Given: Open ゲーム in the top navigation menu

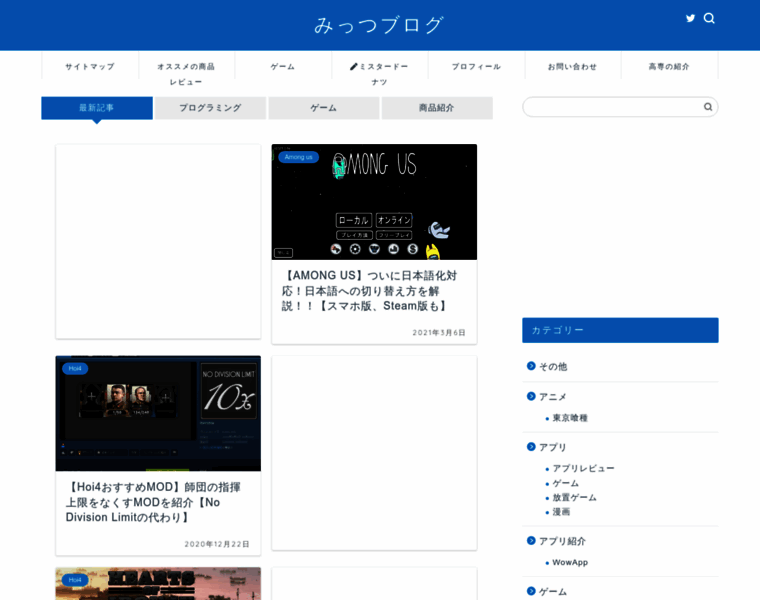Looking at the screenshot, I should click(x=283, y=66).
